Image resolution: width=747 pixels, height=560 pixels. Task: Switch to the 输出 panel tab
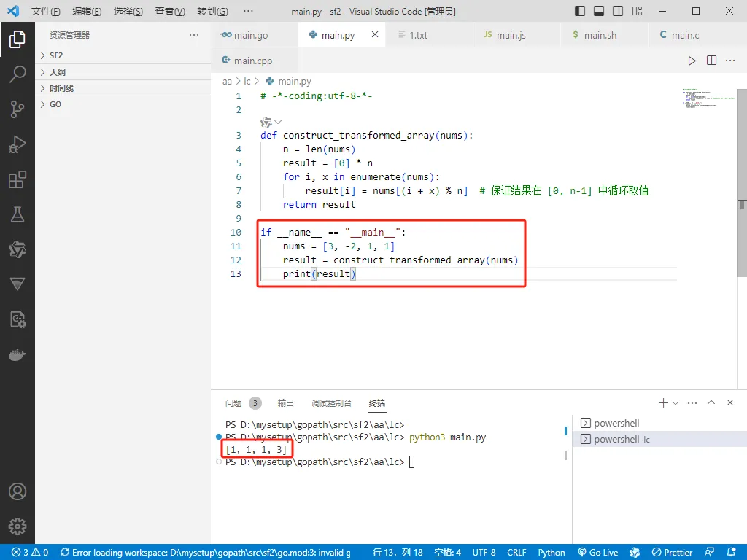285,403
